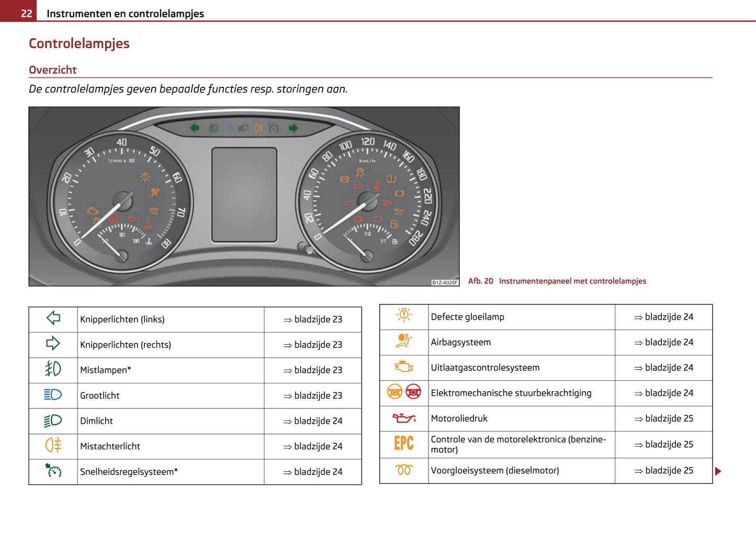Click the engine exhaust control icon
Screen dimensions: 756x533
click(404, 367)
